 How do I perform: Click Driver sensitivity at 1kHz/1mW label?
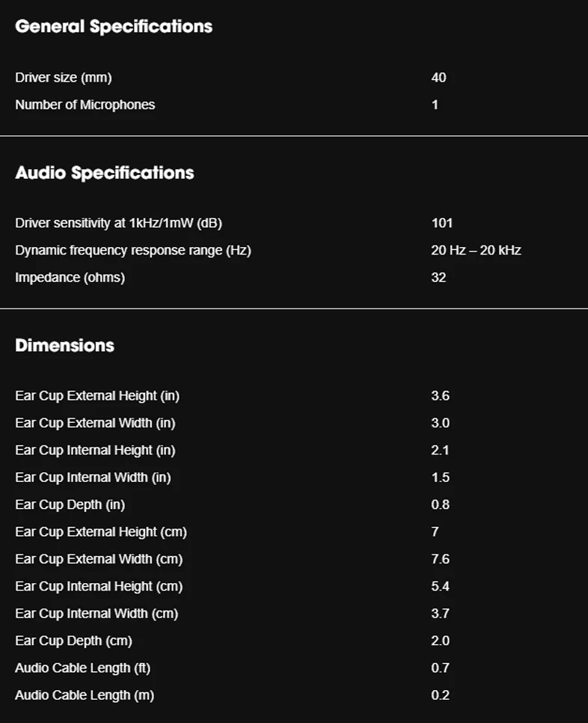pos(118,223)
